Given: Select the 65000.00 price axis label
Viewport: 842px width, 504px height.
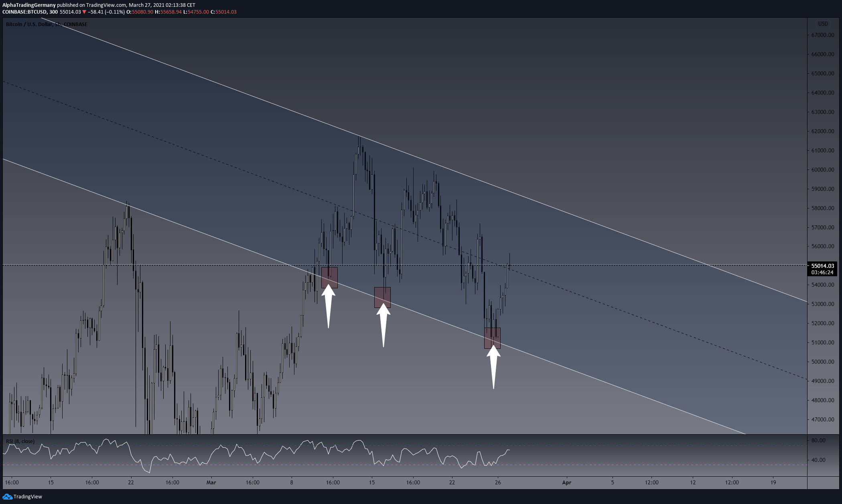Looking at the screenshot, I should [x=823, y=73].
